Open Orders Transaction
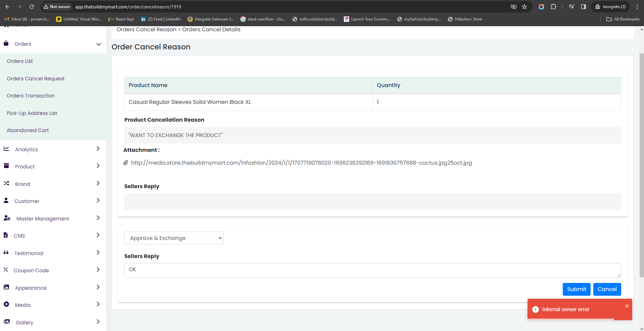Viewport: 644px width, 331px height. [31, 96]
